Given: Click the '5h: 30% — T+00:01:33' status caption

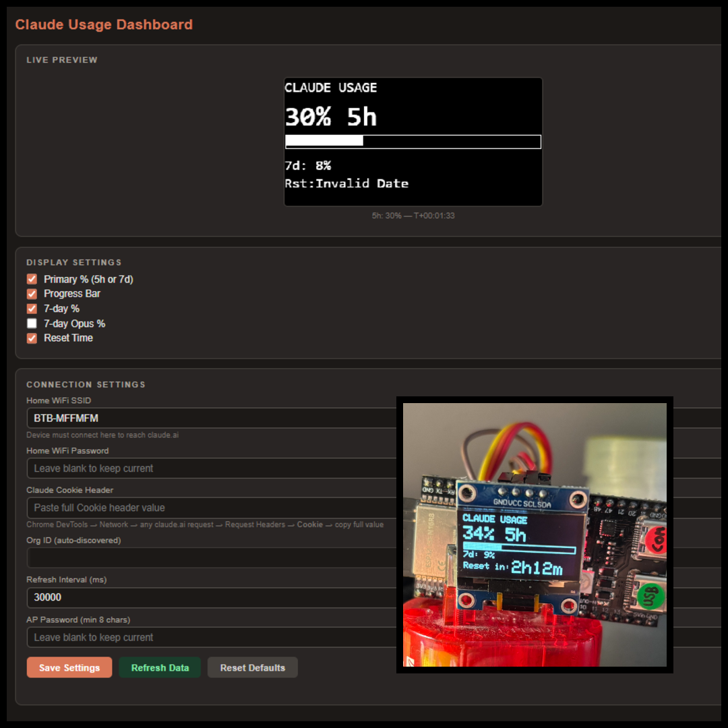Looking at the screenshot, I should 413,216.
